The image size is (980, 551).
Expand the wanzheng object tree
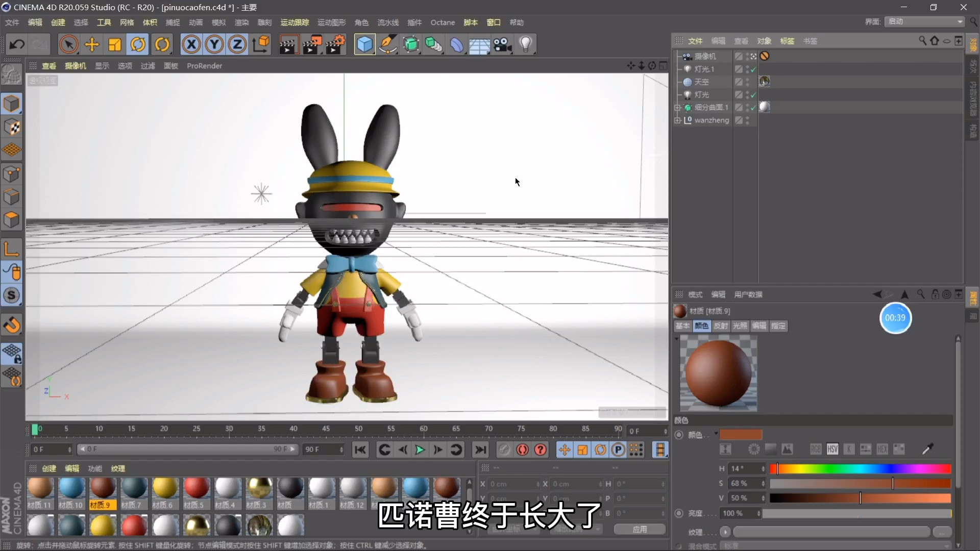click(x=677, y=120)
